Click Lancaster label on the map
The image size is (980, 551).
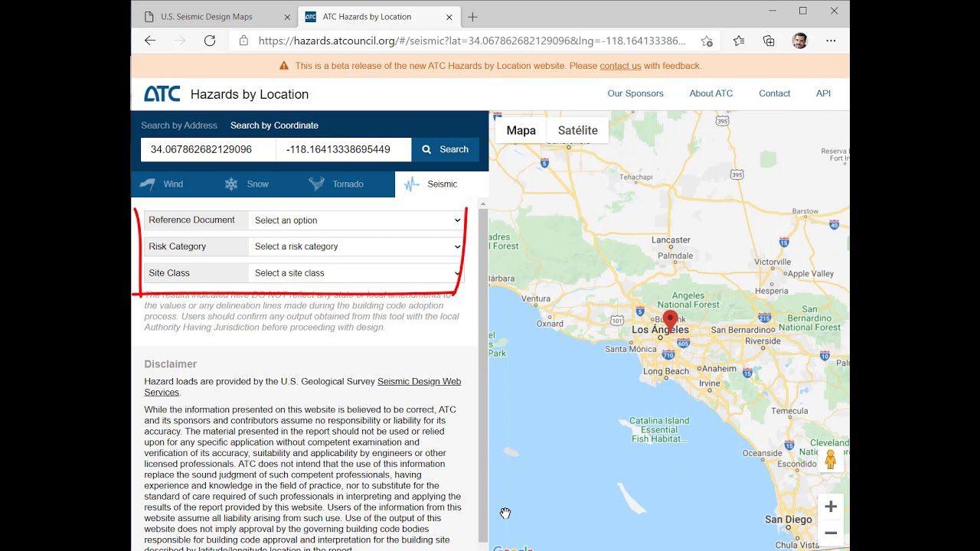pyautogui.click(x=671, y=240)
